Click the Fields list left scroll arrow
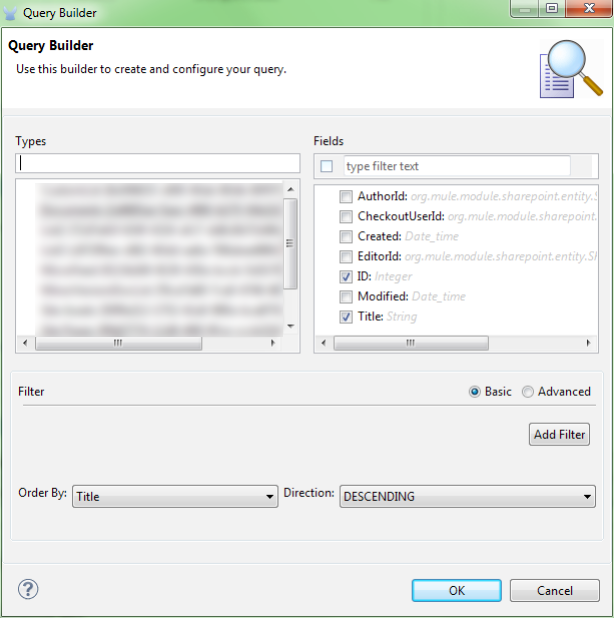The height and width of the screenshot is (618, 614). [x=324, y=343]
